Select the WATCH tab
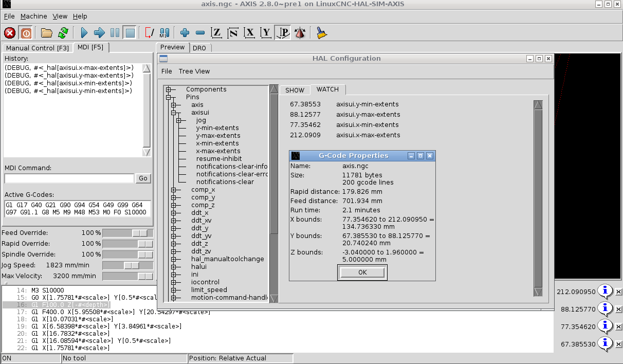 pos(327,89)
